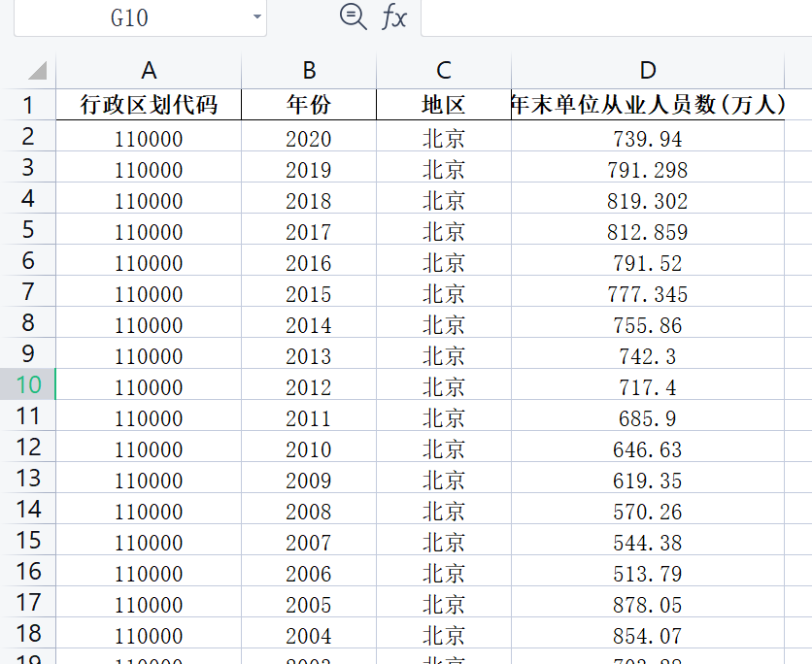Select row 10 header

coord(28,384)
